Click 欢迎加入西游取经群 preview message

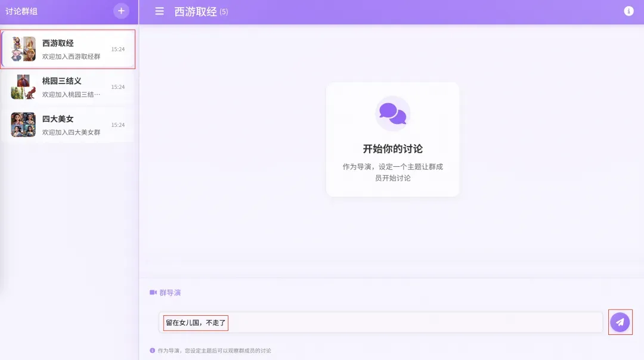71,57
